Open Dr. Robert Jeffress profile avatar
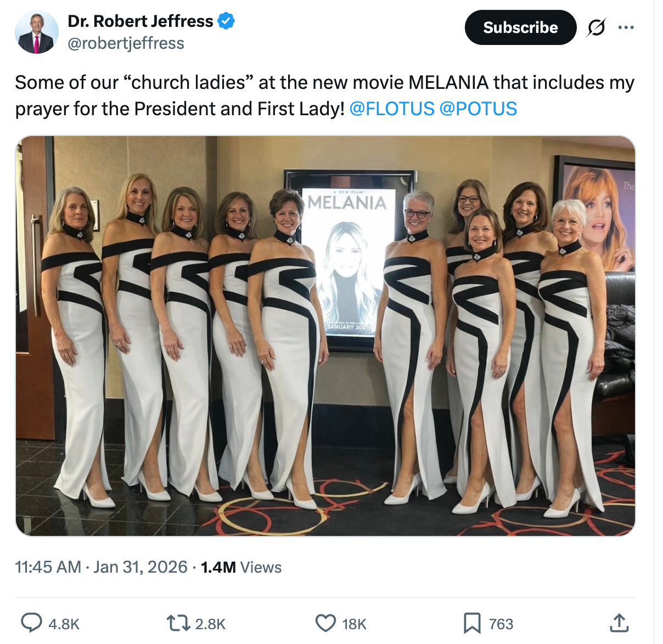 coord(36,32)
